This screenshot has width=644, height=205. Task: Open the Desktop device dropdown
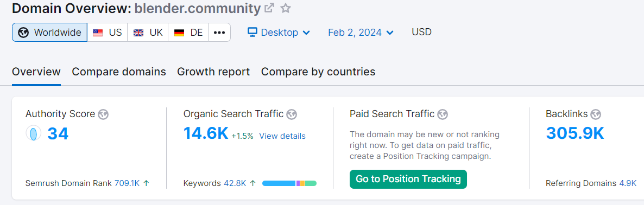[x=279, y=33]
